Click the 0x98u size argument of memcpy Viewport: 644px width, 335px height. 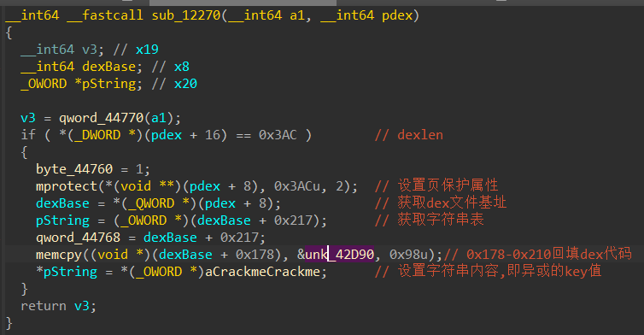[x=408, y=255]
